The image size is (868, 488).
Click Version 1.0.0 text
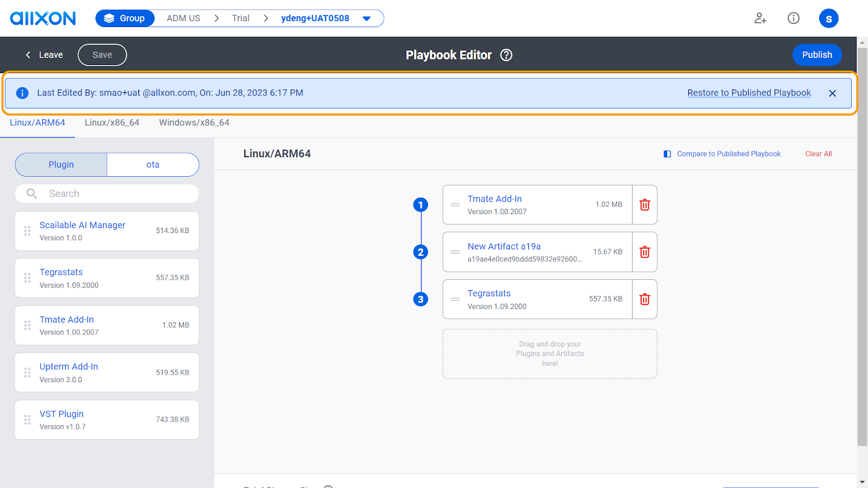[61, 237]
